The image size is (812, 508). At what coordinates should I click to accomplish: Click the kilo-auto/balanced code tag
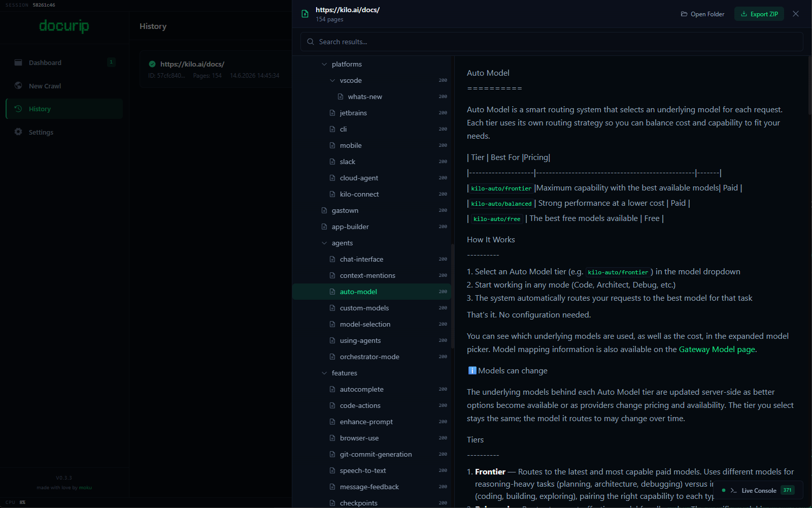[501, 204]
